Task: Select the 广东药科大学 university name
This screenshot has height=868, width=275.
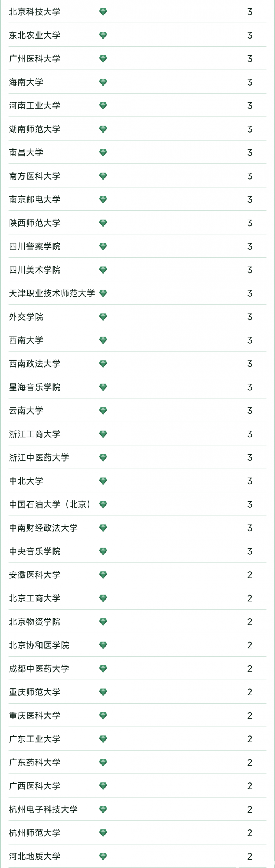Action: point(34,762)
